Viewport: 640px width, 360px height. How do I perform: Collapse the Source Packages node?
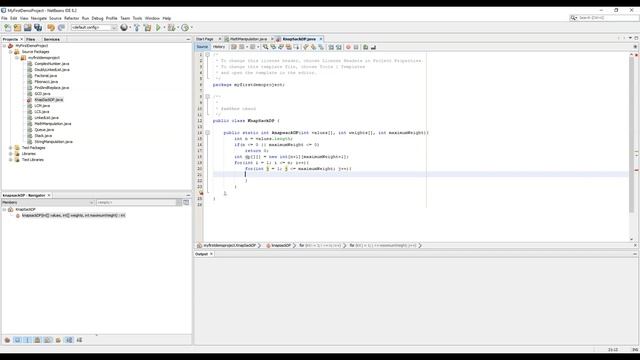pos(11,52)
